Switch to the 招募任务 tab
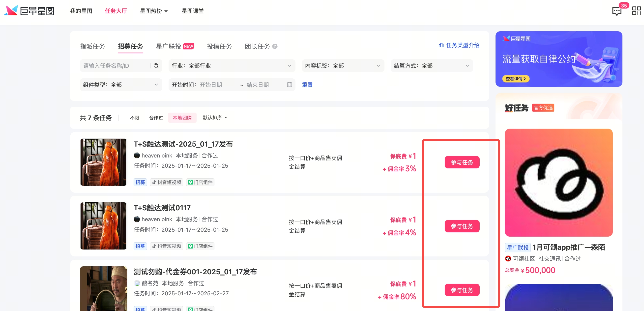 (130, 46)
